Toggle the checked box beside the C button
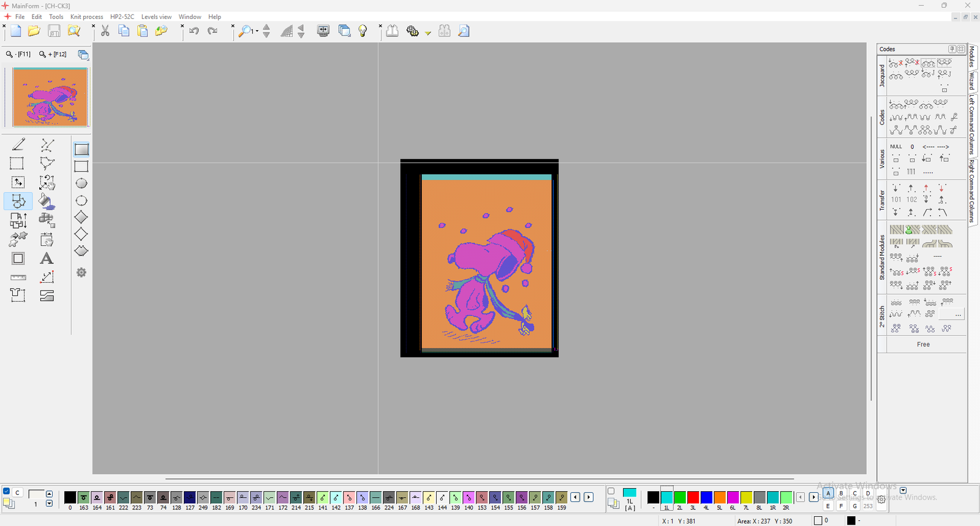The image size is (980, 526). pyautogui.click(x=7, y=492)
